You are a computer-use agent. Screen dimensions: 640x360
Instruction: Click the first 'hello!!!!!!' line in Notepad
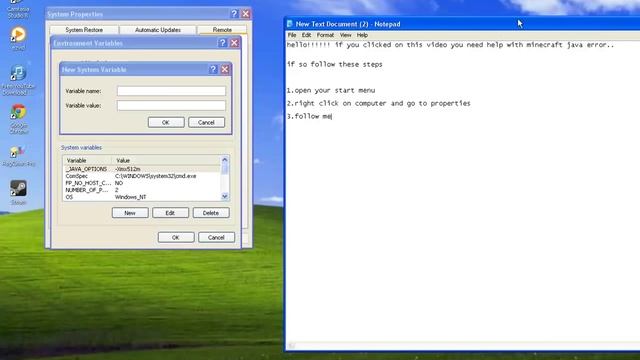pos(450,45)
